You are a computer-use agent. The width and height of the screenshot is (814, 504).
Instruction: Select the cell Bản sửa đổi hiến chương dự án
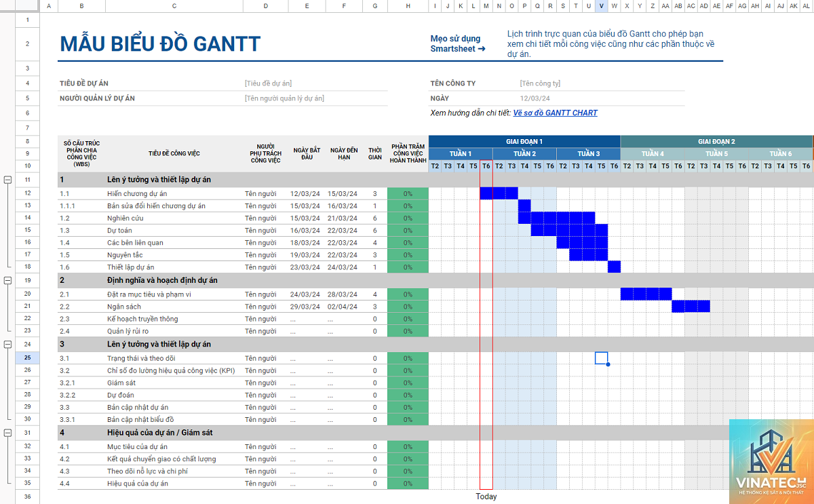click(x=174, y=206)
